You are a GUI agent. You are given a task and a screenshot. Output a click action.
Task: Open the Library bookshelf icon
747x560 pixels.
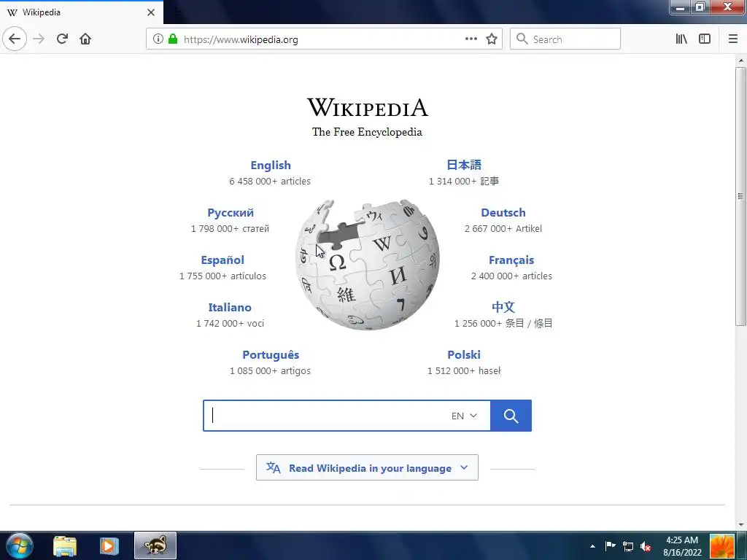681,39
